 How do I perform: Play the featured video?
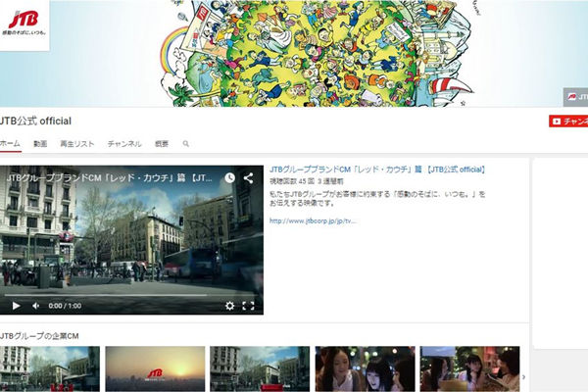[16, 306]
